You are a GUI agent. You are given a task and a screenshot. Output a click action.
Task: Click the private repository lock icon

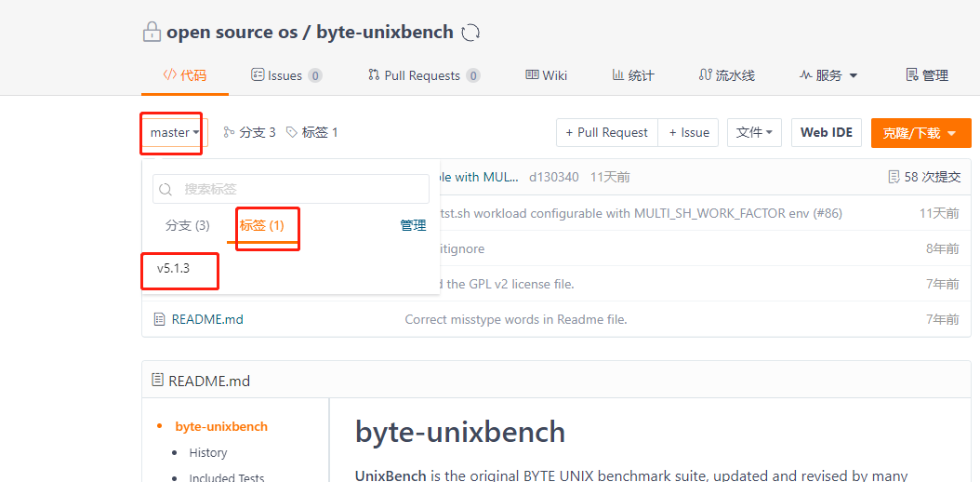(152, 32)
